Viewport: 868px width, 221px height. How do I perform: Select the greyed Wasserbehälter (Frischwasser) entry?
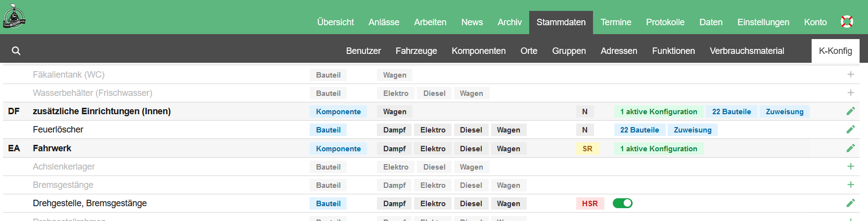click(92, 93)
